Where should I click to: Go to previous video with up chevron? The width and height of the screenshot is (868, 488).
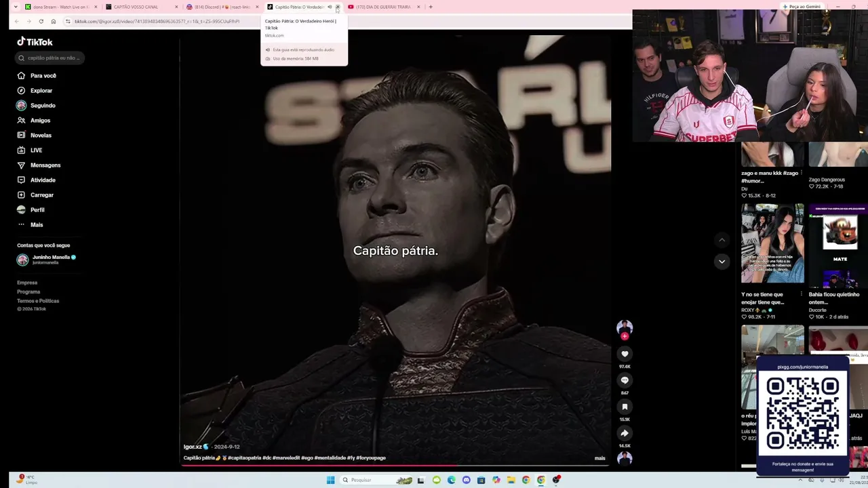tap(722, 240)
